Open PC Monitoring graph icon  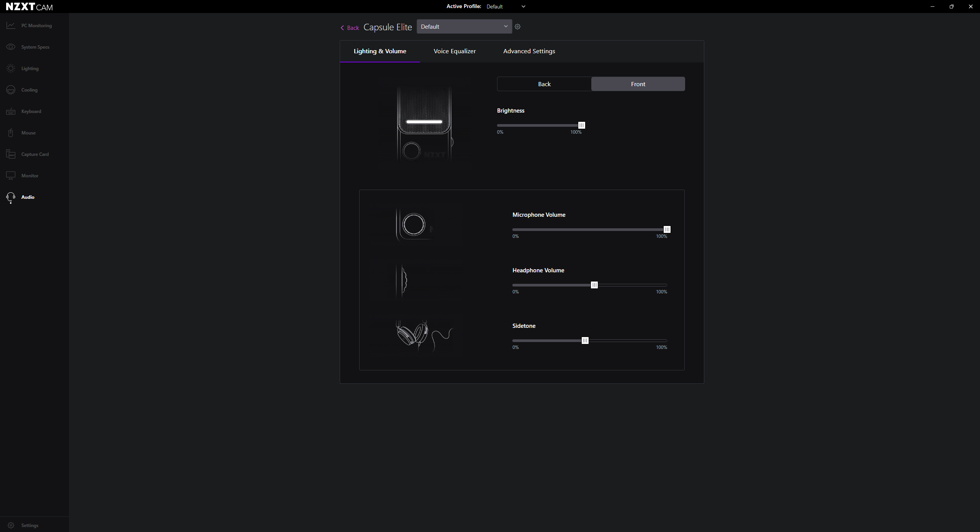[x=11, y=25]
